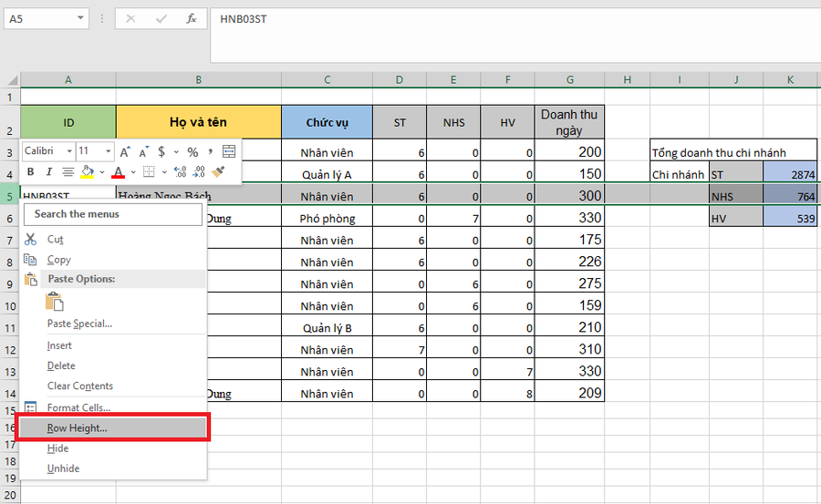
Task: Decrease font size in mini toolbar
Action: (144, 152)
